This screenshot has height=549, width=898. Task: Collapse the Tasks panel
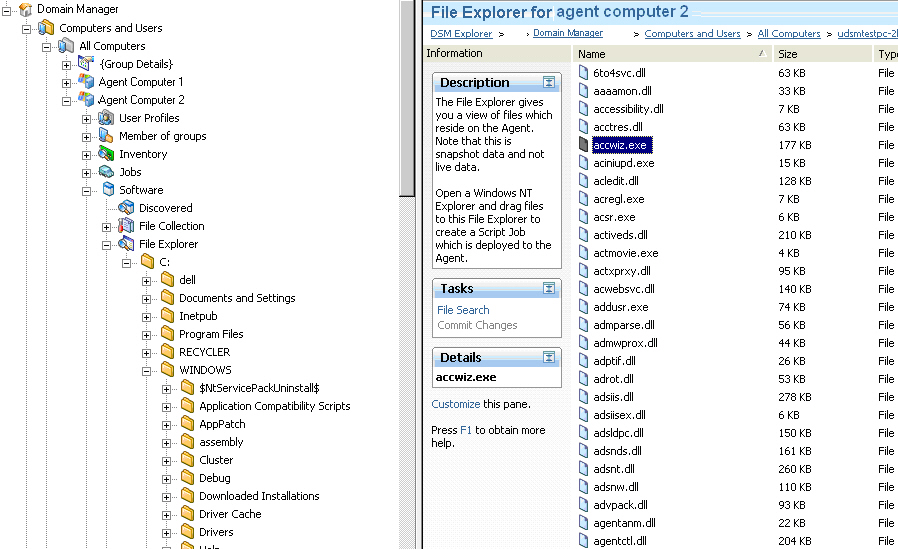pos(549,289)
